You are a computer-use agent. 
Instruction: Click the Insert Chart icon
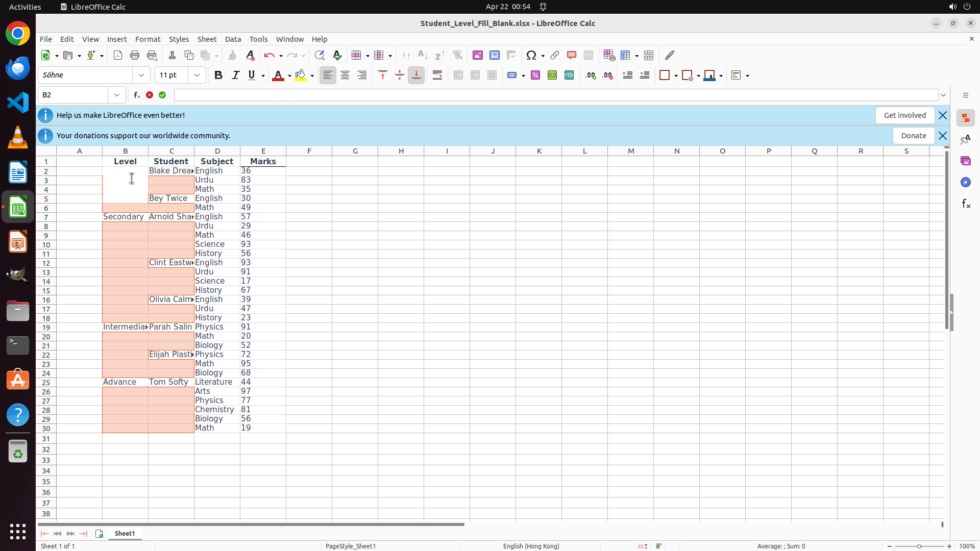click(x=495, y=55)
